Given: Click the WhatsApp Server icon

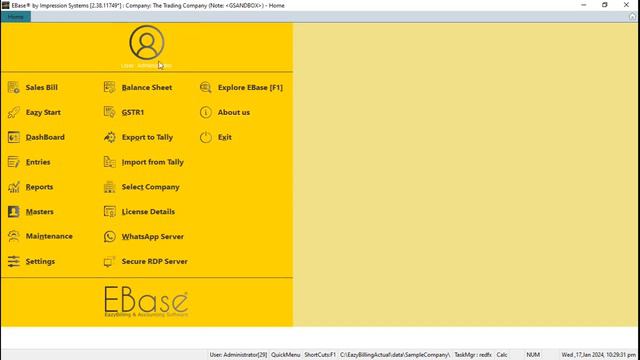Looking at the screenshot, I should 109,236.
